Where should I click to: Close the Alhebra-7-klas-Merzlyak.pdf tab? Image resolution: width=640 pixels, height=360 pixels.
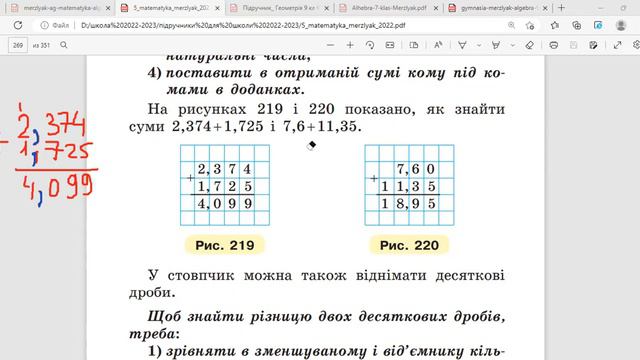click(436, 8)
